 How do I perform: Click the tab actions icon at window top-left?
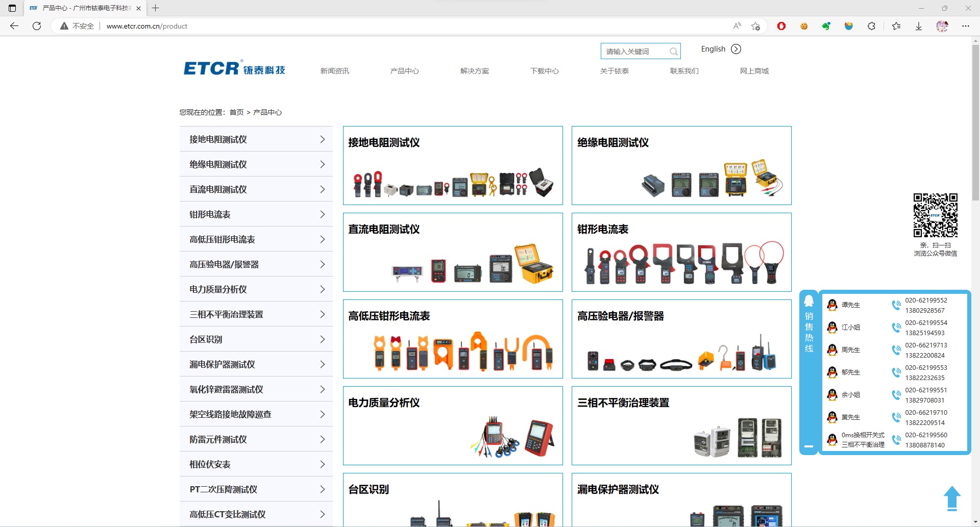click(x=12, y=8)
